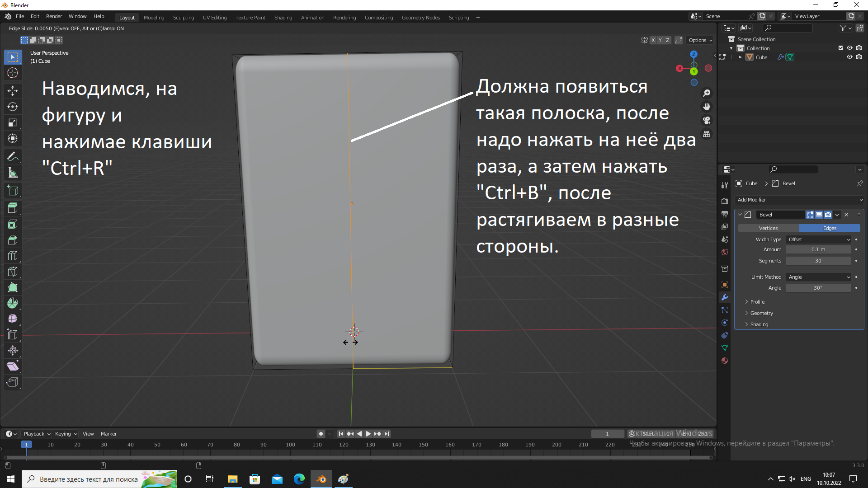Click the Bevel Amount 0.1 m field
This screenshot has height=488, width=868.
click(x=818, y=249)
